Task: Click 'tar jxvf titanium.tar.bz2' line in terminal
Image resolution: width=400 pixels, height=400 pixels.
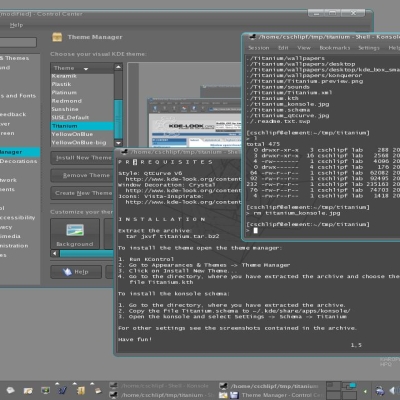Action: pyautogui.click(x=172, y=236)
